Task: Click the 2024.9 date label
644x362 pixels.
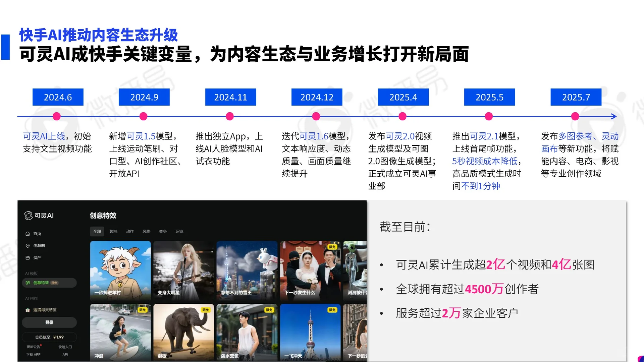Action: pyautogui.click(x=144, y=97)
